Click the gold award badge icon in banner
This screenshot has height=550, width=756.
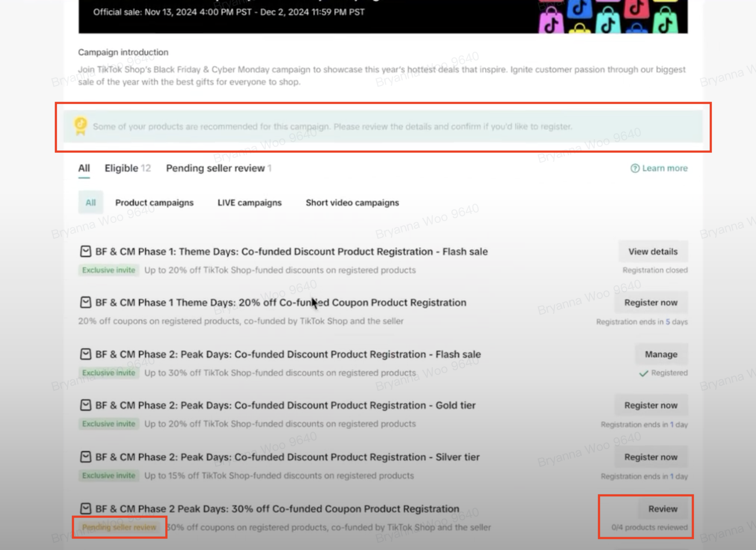click(x=81, y=126)
